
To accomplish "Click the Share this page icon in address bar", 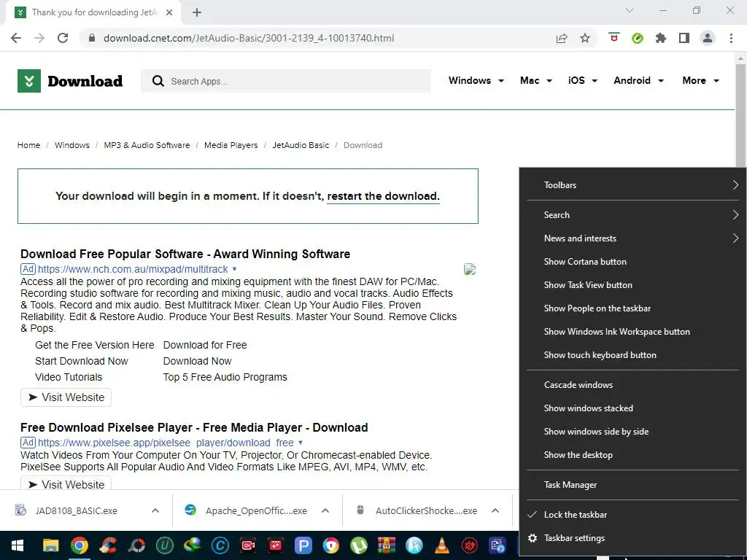I will coord(562,38).
